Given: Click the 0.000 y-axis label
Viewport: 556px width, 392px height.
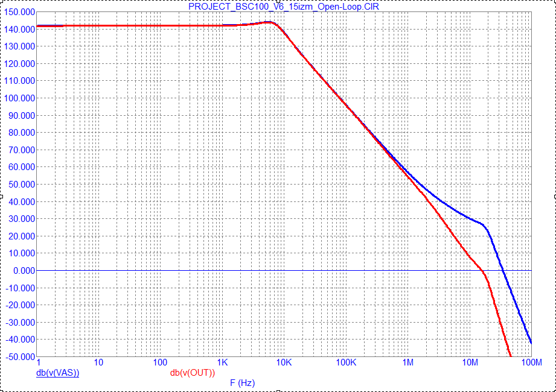Looking at the screenshot, I should click(24, 271).
